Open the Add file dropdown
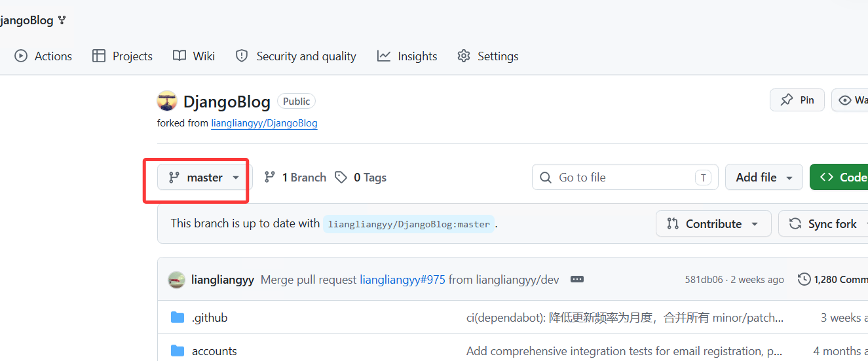Screen dimensions: 868x361 [x=764, y=178]
